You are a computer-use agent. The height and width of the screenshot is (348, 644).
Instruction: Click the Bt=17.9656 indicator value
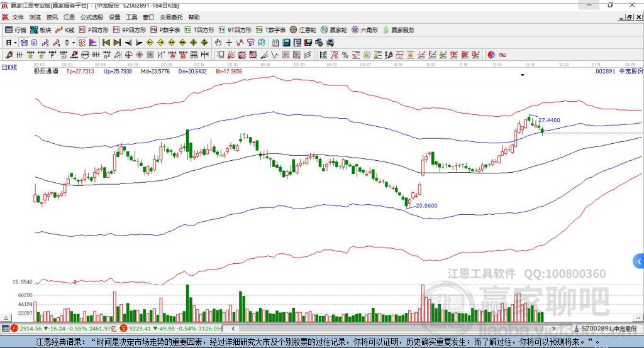[x=229, y=71]
